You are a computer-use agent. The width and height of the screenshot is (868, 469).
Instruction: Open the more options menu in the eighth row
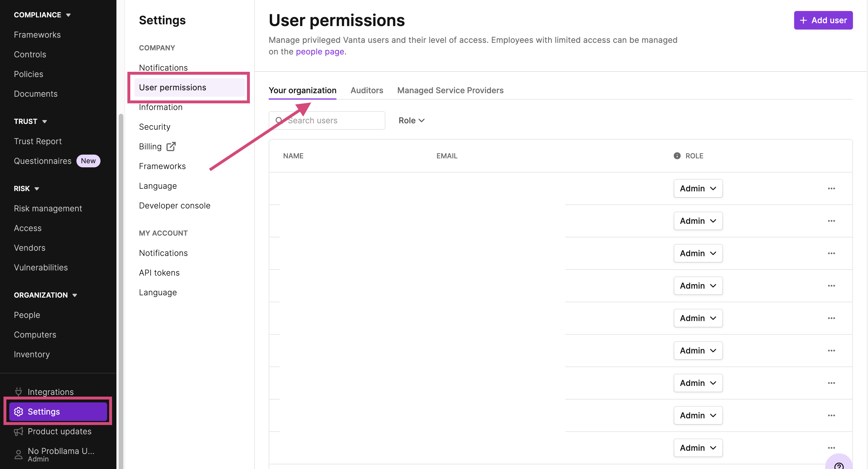pos(831,415)
